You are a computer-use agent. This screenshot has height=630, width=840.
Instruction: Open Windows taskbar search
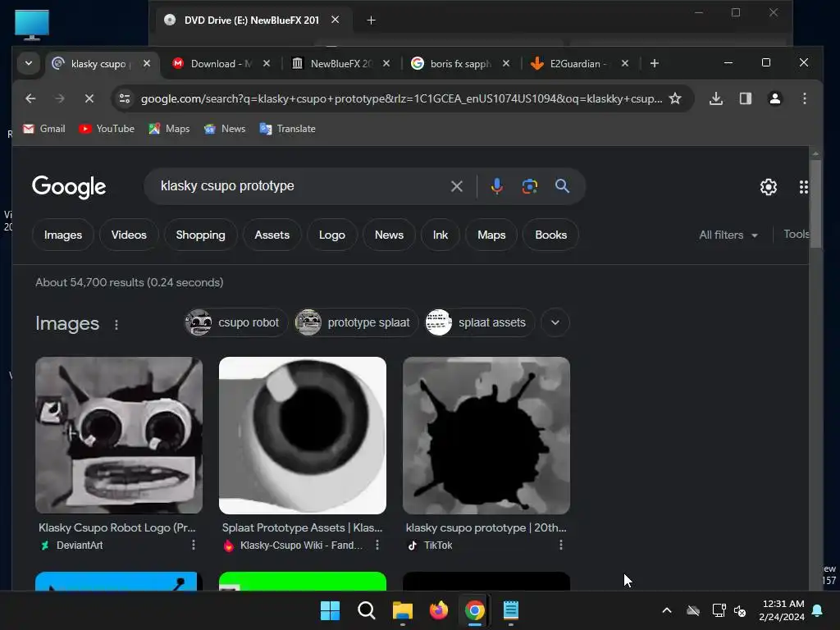pyautogui.click(x=367, y=610)
